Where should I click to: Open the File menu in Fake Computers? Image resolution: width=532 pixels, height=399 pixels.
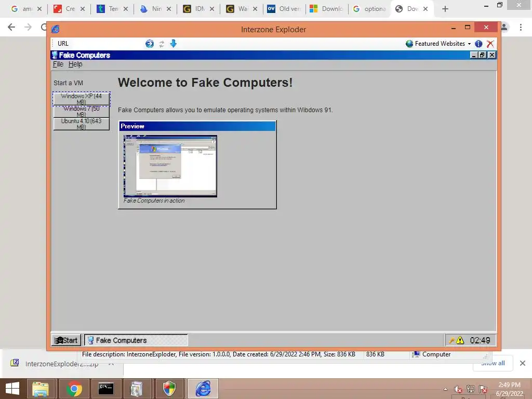pos(58,64)
